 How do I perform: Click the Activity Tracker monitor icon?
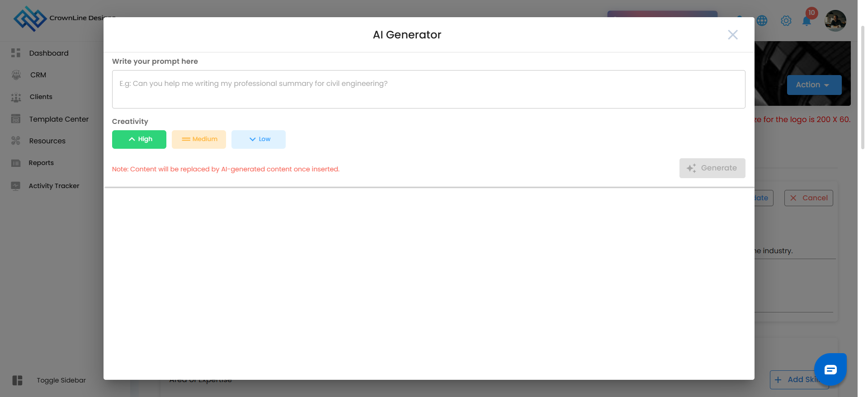coord(16,186)
